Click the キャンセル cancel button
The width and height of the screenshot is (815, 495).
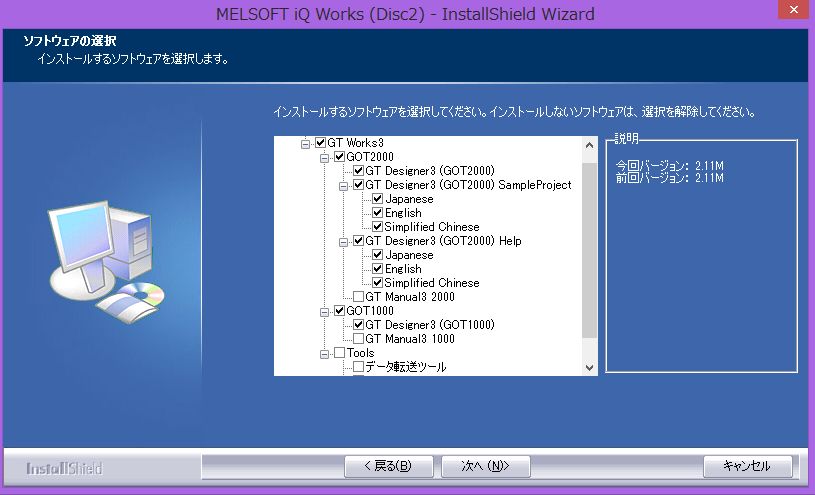pyautogui.click(x=747, y=466)
